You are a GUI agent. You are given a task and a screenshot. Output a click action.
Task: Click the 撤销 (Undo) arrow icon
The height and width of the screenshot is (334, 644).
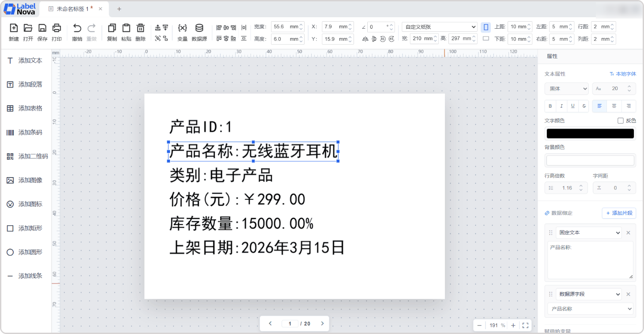click(77, 28)
